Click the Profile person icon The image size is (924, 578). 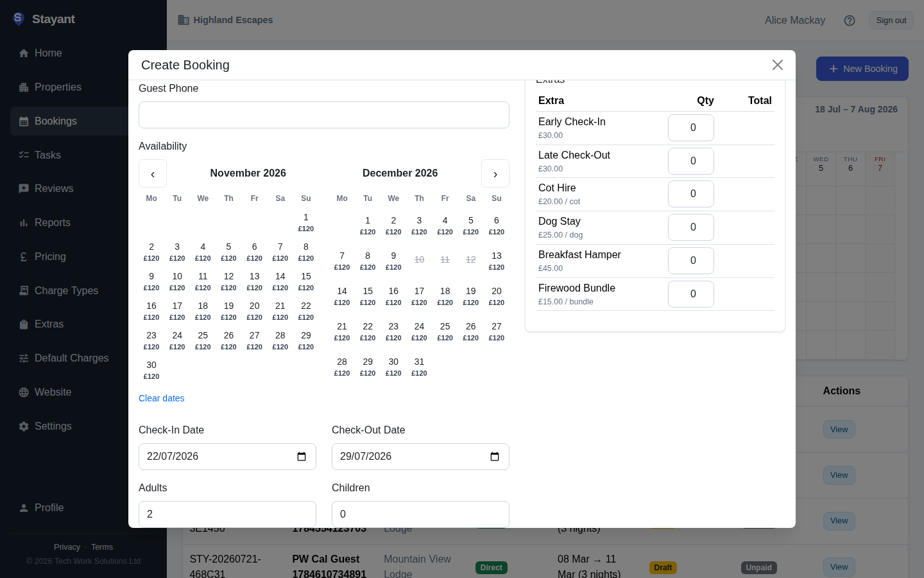tap(24, 508)
